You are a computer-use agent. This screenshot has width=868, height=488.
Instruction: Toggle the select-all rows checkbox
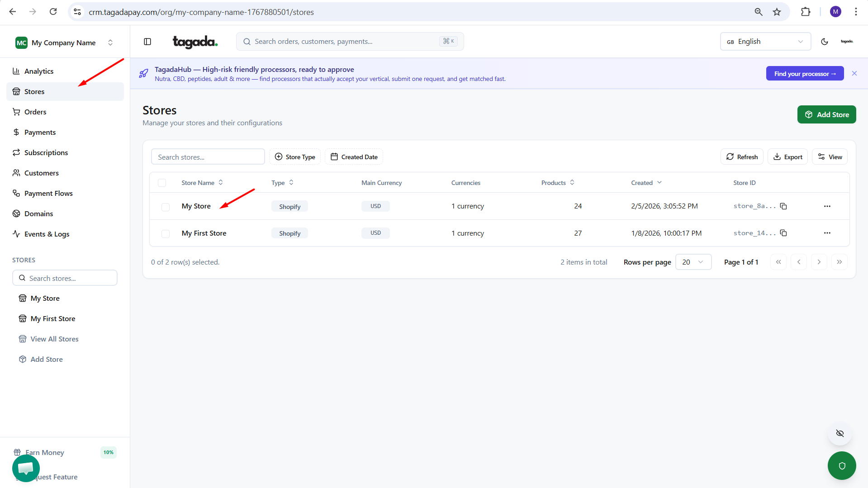coord(162,183)
